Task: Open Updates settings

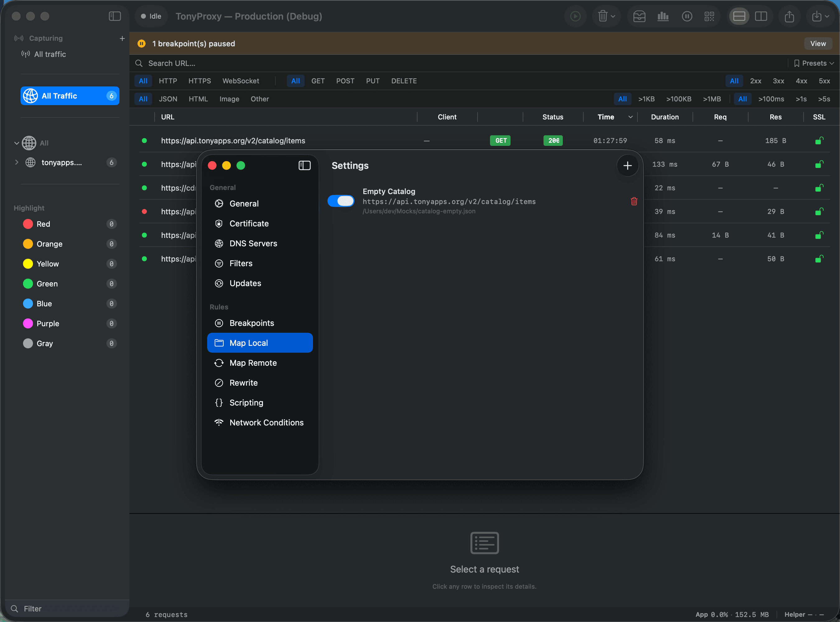Action: tap(260, 283)
